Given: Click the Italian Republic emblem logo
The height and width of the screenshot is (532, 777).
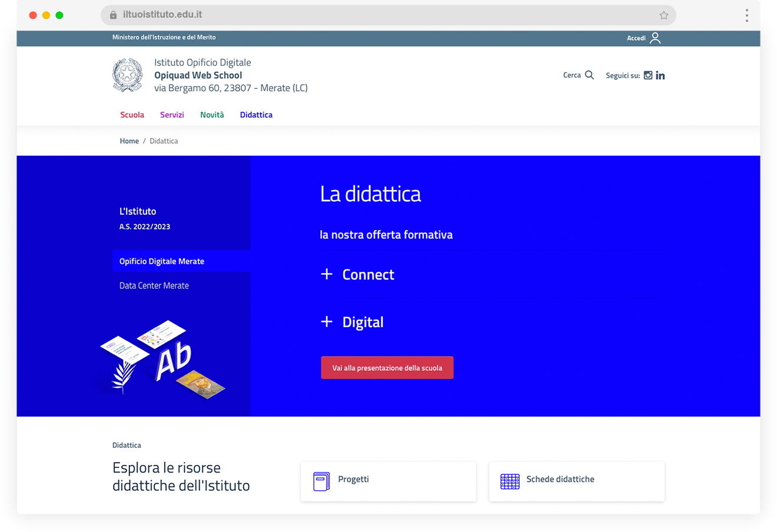Looking at the screenshot, I should pyautogui.click(x=127, y=75).
